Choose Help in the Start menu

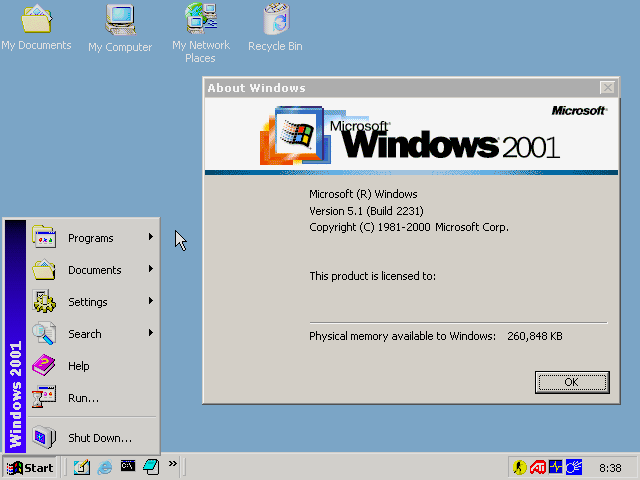pyautogui.click(x=93, y=366)
